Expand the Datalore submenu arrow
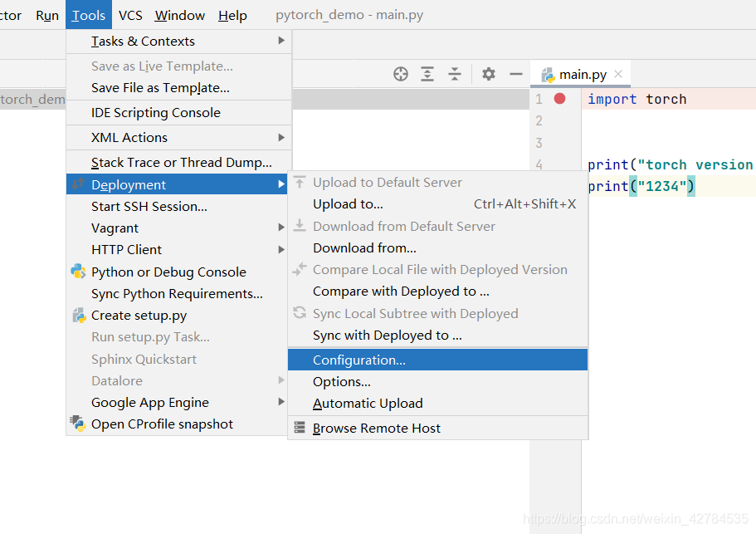Viewport: 756px width, 534px height. click(x=281, y=380)
